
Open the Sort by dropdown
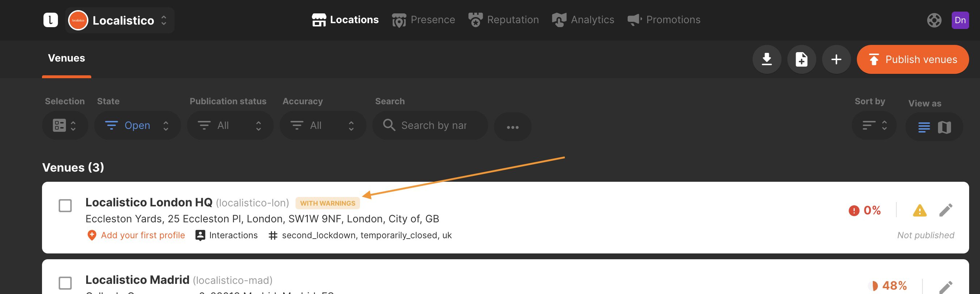pos(874,126)
